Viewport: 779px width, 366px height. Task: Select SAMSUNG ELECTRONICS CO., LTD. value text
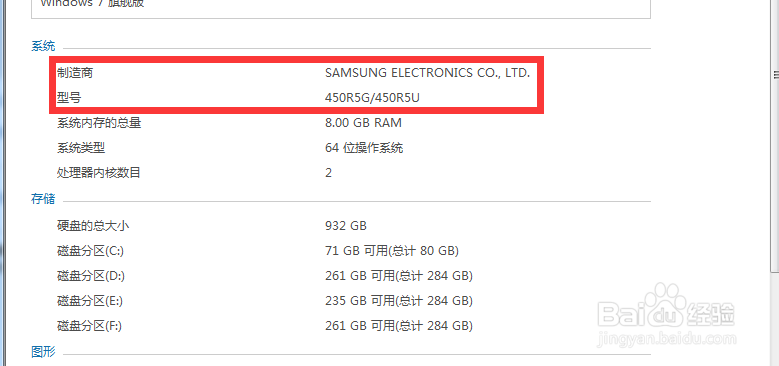(428, 73)
